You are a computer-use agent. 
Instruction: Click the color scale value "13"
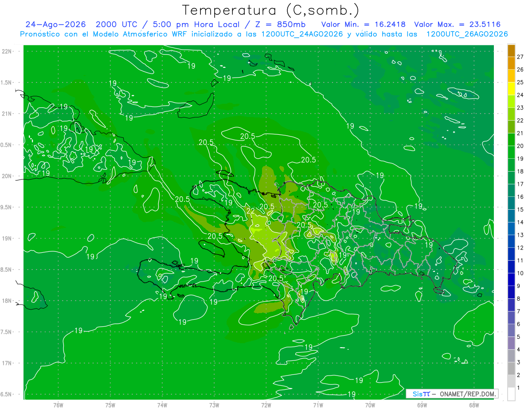[x=520, y=235]
